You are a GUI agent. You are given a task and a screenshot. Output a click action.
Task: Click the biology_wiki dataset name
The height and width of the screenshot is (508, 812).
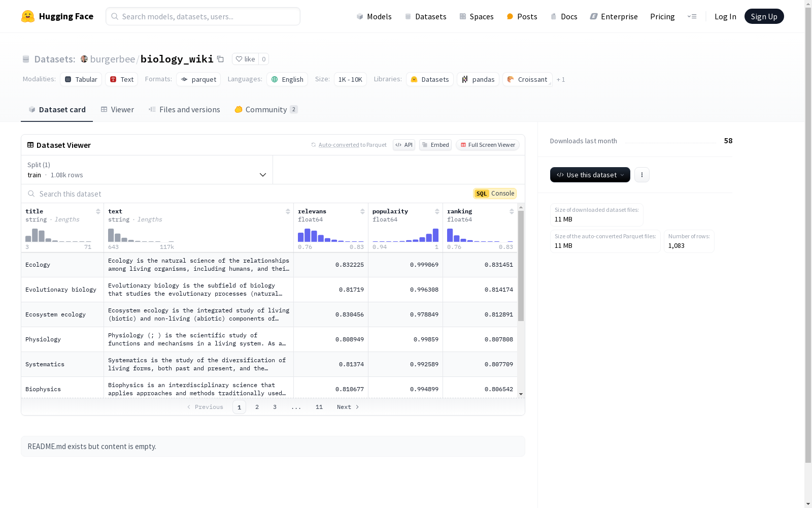[x=177, y=59]
